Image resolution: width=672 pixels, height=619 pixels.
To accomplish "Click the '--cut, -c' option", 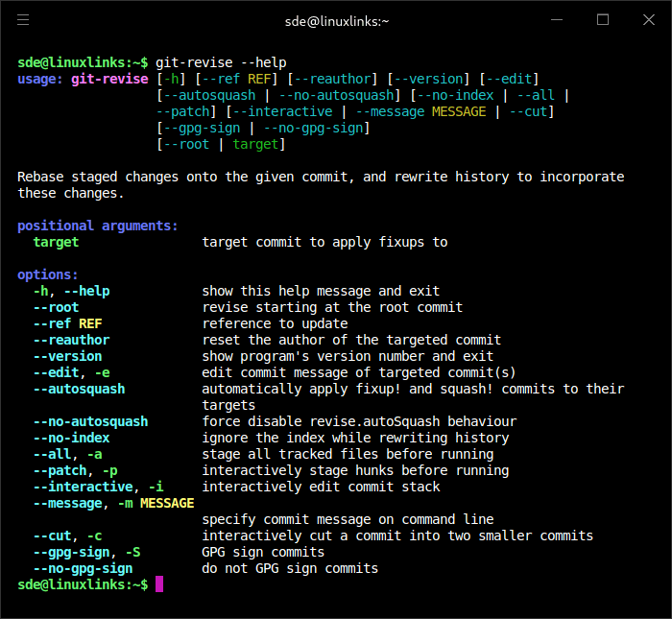I will pyautogui.click(x=68, y=536).
